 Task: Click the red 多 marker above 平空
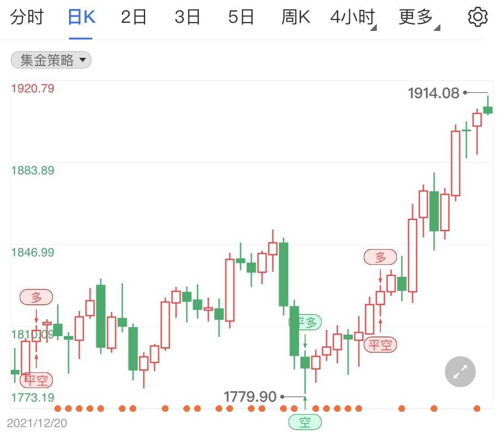[x=380, y=257]
